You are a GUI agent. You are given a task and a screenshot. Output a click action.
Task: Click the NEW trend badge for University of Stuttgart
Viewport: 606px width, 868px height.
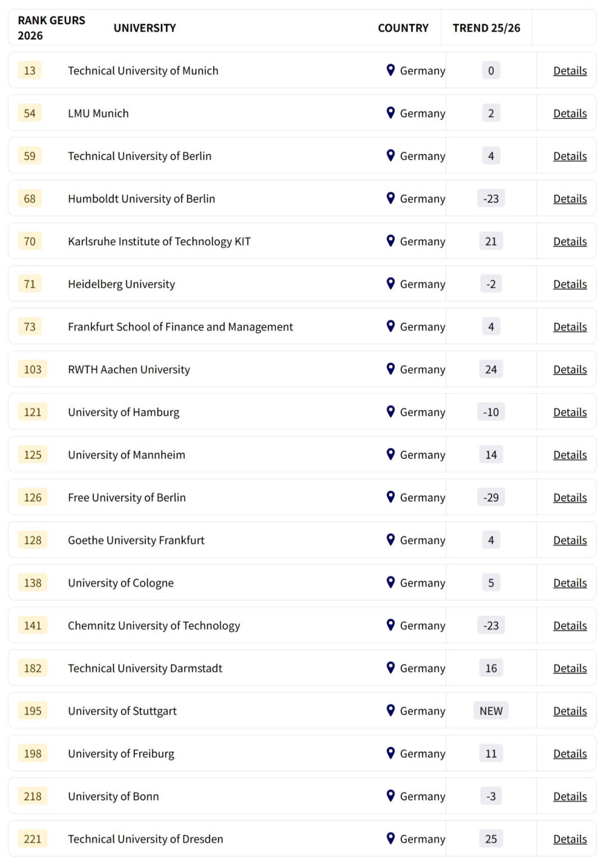point(490,710)
